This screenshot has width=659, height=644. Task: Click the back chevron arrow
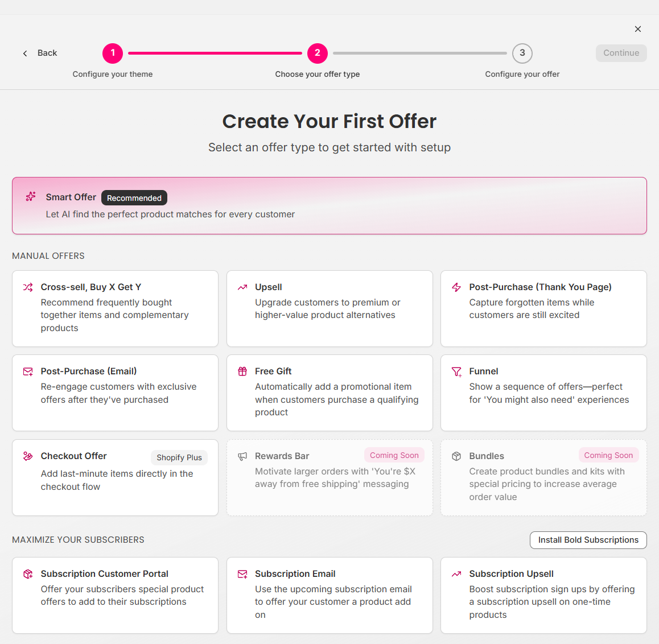(25, 53)
